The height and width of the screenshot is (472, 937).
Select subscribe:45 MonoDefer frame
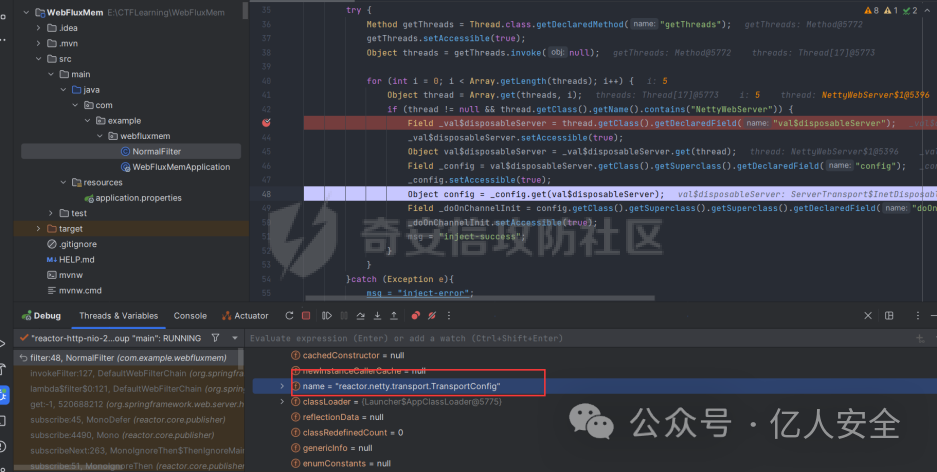coord(128,420)
